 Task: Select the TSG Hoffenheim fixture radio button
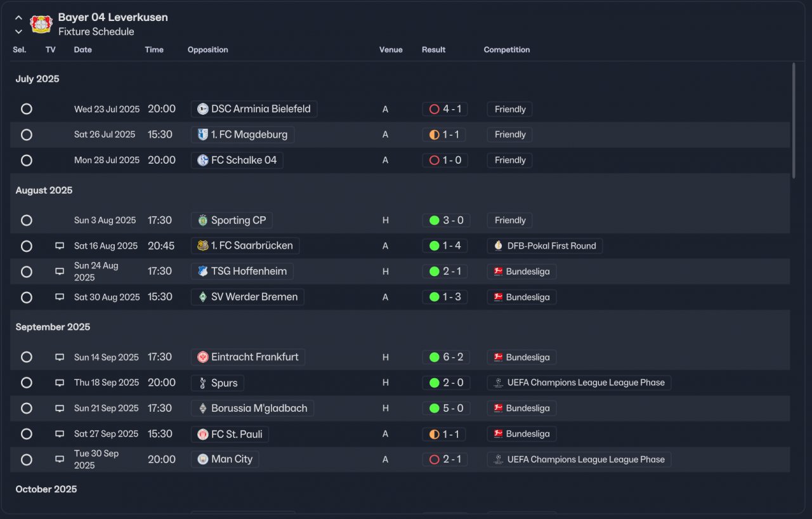pos(27,272)
